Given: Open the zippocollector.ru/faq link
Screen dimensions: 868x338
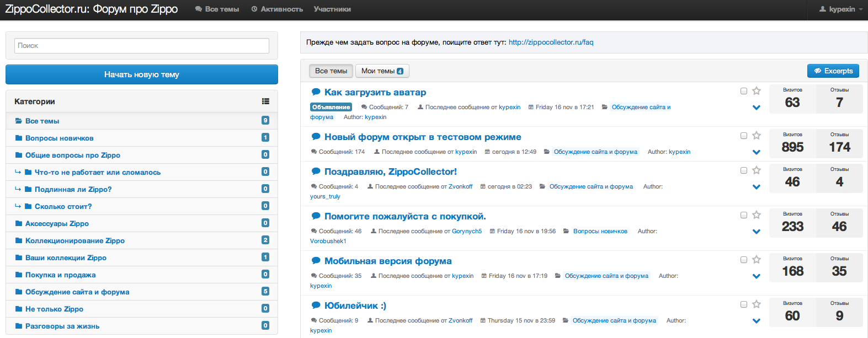Looking at the screenshot, I should click(551, 42).
